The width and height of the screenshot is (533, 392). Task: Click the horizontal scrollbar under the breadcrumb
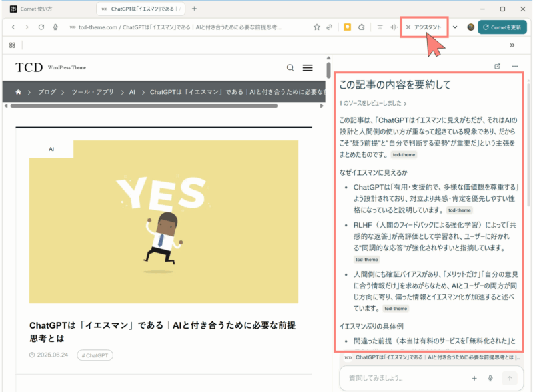point(143,105)
